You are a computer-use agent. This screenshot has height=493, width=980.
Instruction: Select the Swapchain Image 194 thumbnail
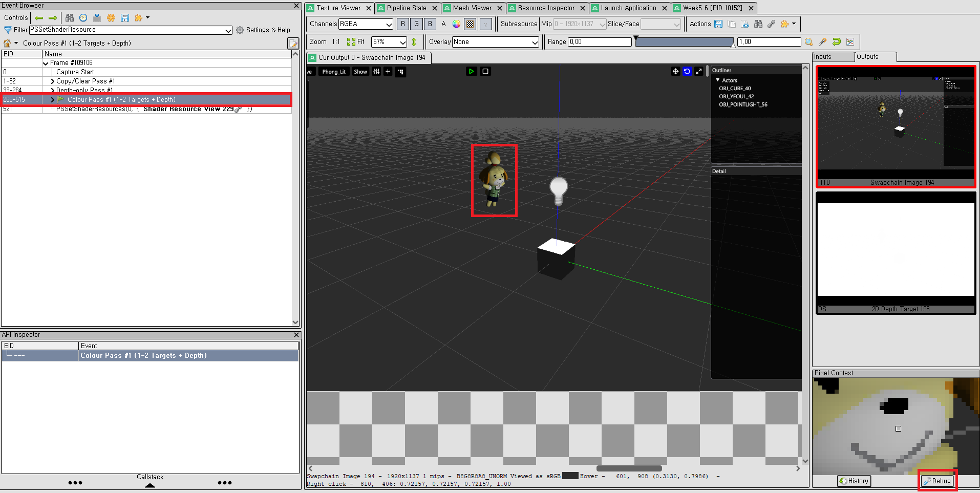click(x=896, y=127)
